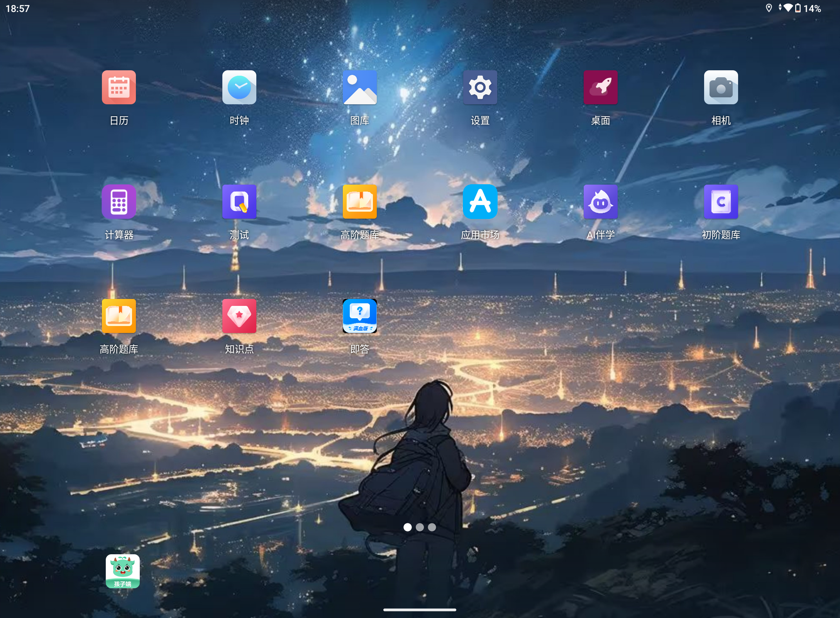Start the 测试 test app
Screen dimensions: 840x618
pos(239,202)
